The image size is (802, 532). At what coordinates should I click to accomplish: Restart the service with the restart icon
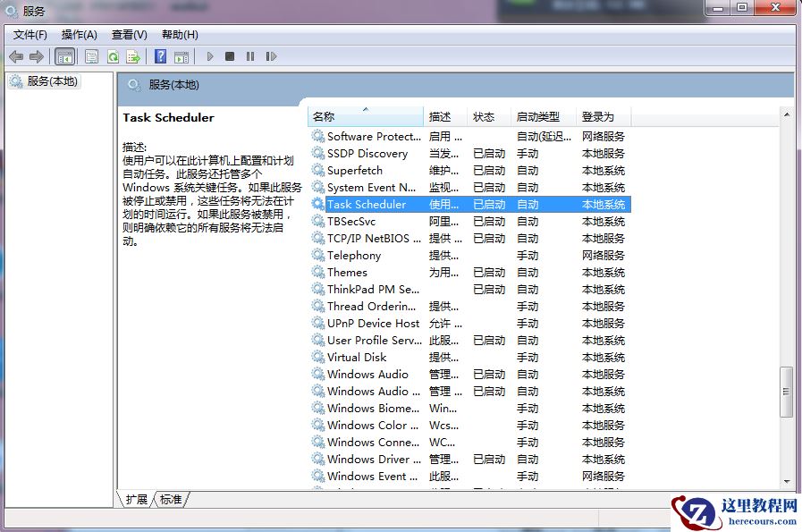tap(271, 56)
